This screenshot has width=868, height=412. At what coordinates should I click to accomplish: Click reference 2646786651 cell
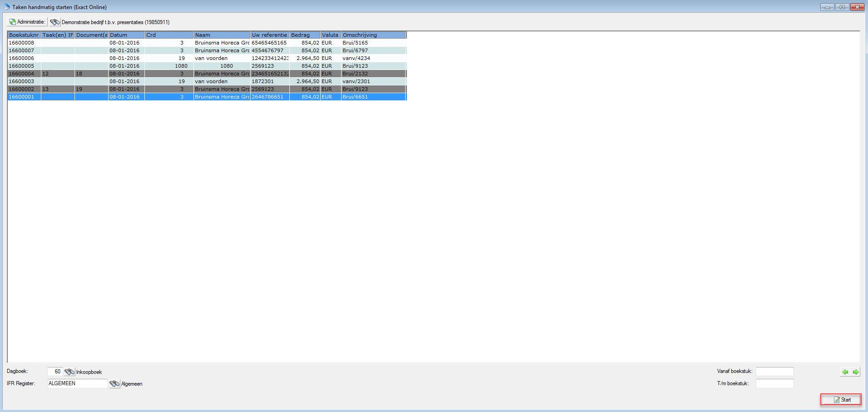tap(270, 97)
